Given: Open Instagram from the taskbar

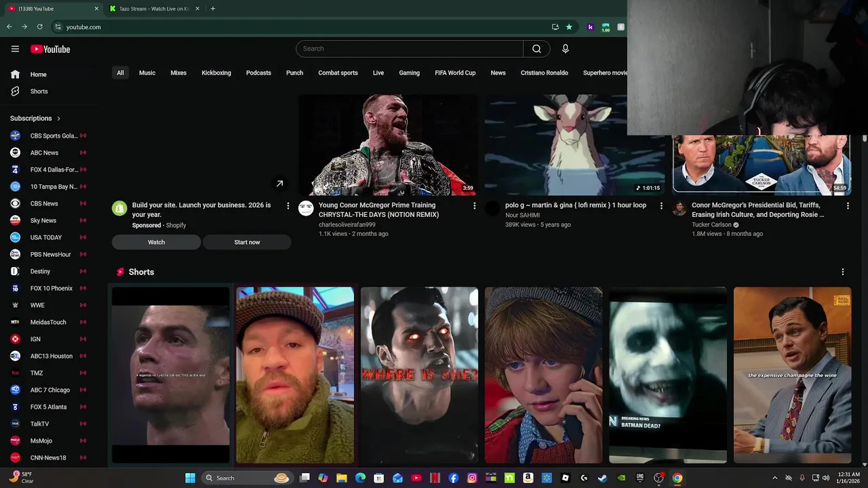Looking at the screenshot, I should point(472,478).
